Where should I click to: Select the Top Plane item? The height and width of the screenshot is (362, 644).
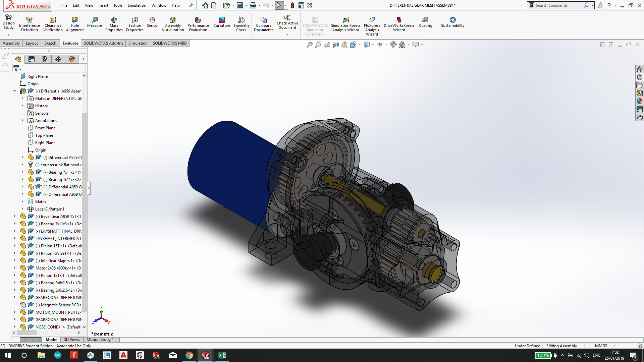(44, 135)
